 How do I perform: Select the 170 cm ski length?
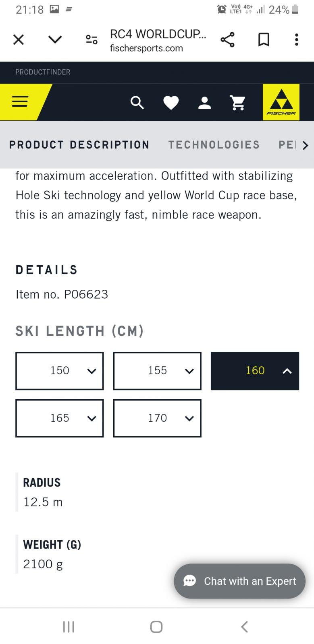coord(157,418)
